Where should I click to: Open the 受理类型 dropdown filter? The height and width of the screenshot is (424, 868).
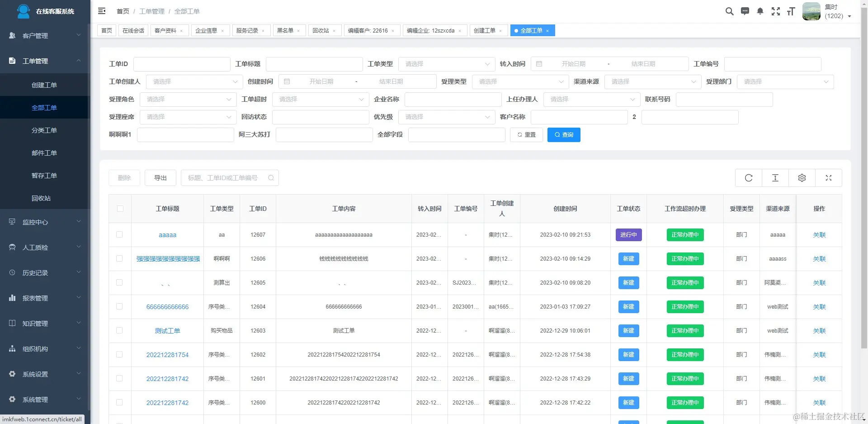tap(520, 81)
